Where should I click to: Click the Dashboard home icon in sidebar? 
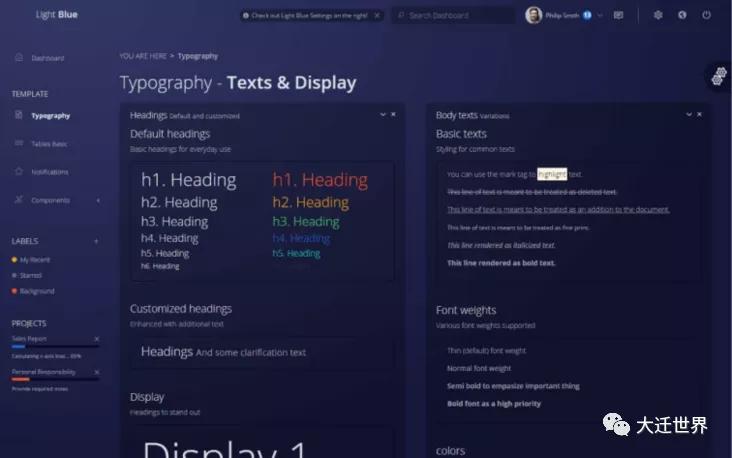(19, 57)
